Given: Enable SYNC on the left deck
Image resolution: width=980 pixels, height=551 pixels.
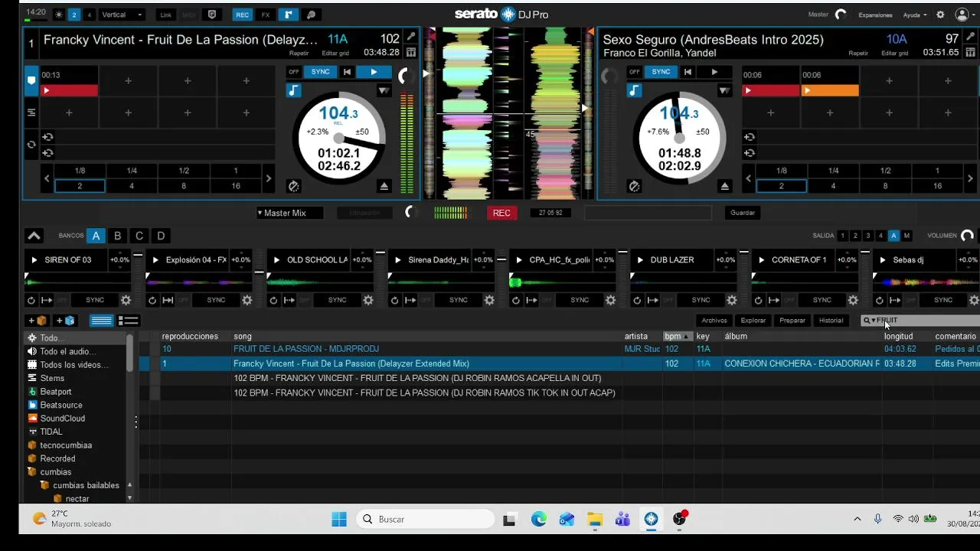Looking at the screenshot, I should pyautogui.click(x=320, y=72).
